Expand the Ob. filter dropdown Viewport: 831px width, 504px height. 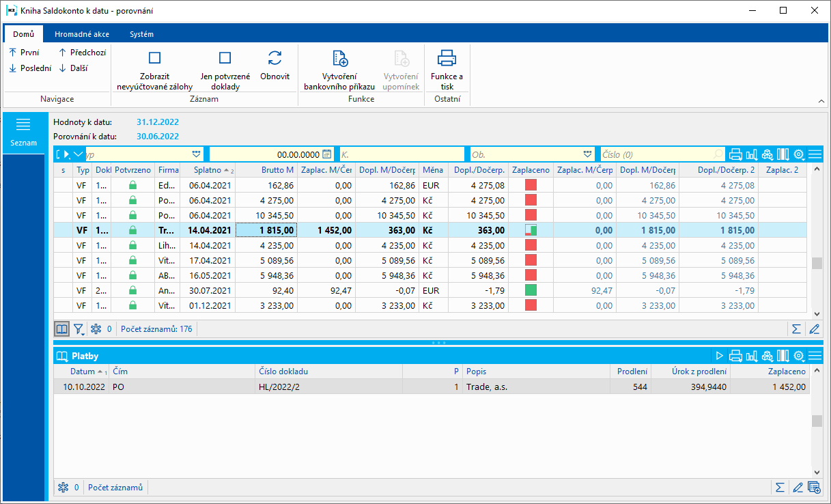587,154
